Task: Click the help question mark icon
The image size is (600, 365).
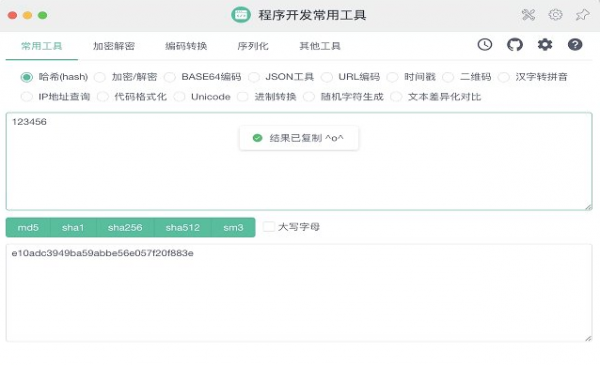Action: pyautogui.click(x=575, y=45)
